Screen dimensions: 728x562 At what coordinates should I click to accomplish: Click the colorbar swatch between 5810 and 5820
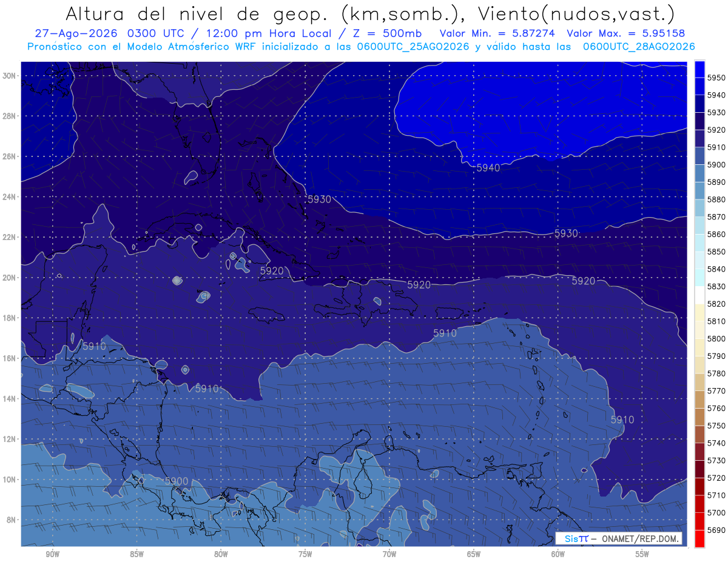point(699,312)
